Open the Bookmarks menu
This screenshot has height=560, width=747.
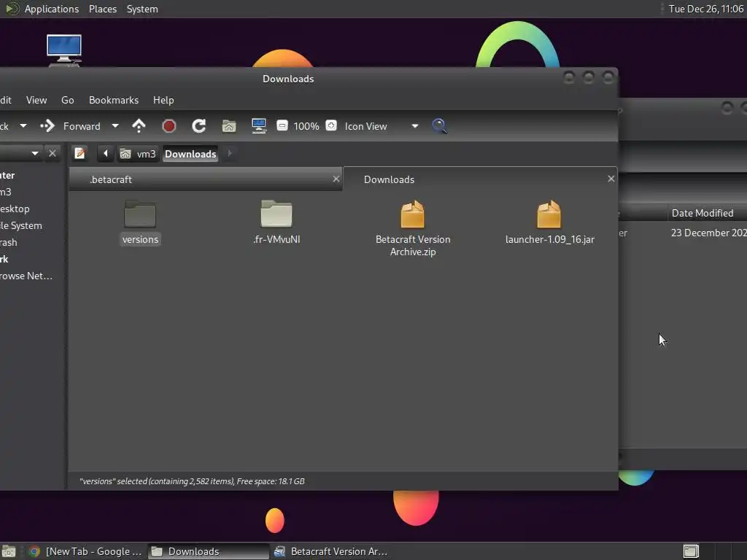coord(113,100)
